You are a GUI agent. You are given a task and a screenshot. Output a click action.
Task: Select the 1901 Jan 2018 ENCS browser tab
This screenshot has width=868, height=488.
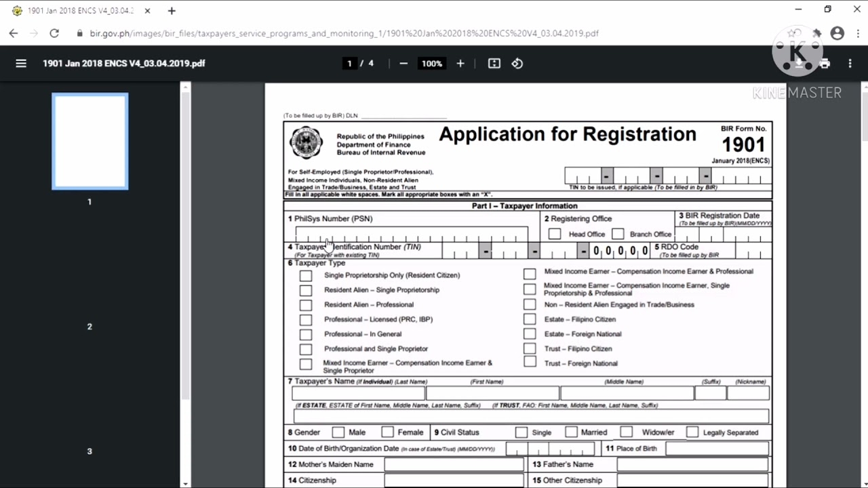click(81, 11)
